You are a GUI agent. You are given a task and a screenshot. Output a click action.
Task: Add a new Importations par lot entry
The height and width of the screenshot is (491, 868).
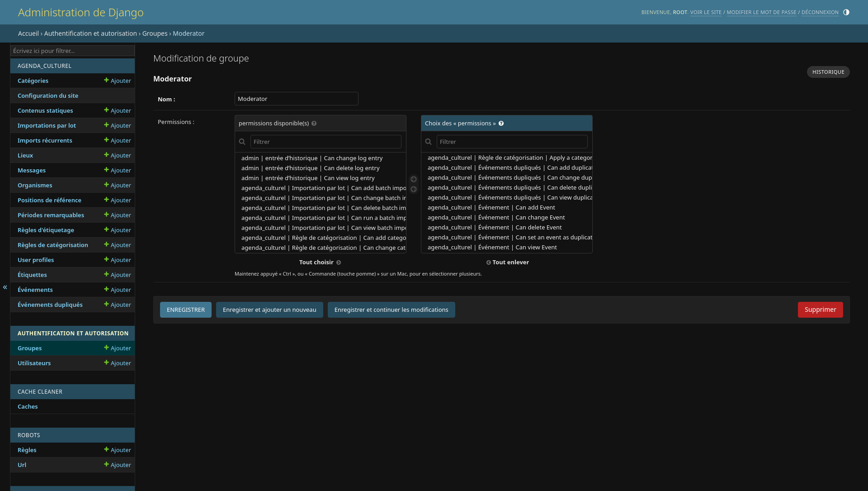[118, 125]
